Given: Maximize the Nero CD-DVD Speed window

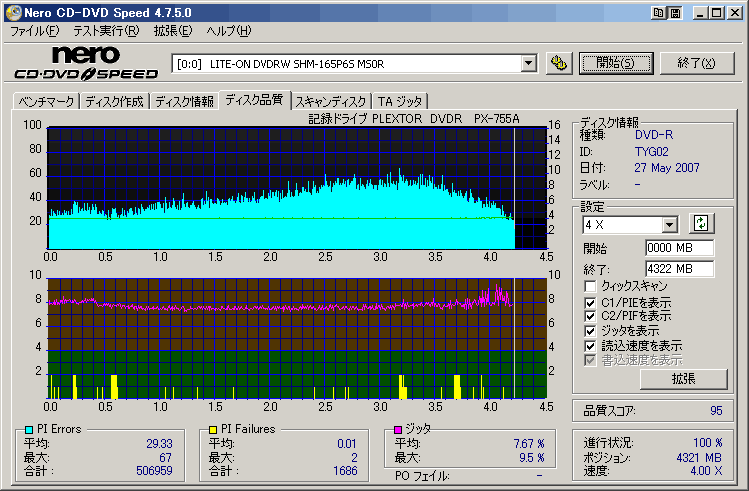Looking at the screenshot, I should tap(717, 13).
